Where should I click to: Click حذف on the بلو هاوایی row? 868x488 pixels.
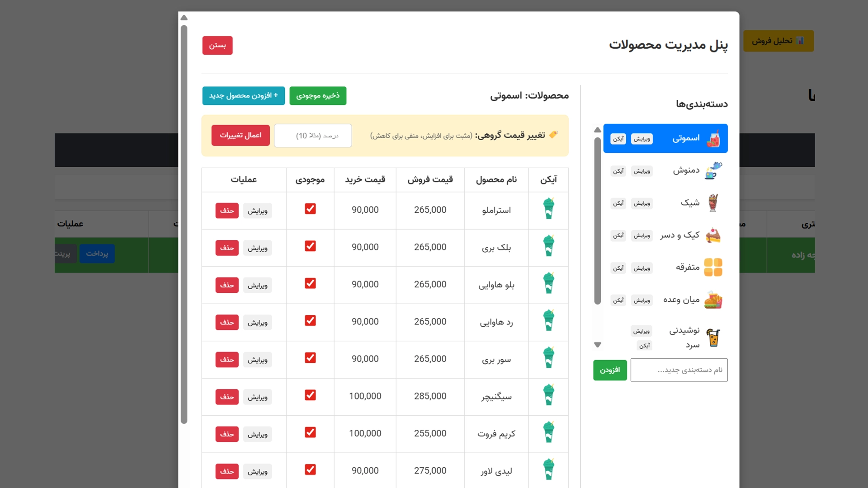tap(226, 285)
